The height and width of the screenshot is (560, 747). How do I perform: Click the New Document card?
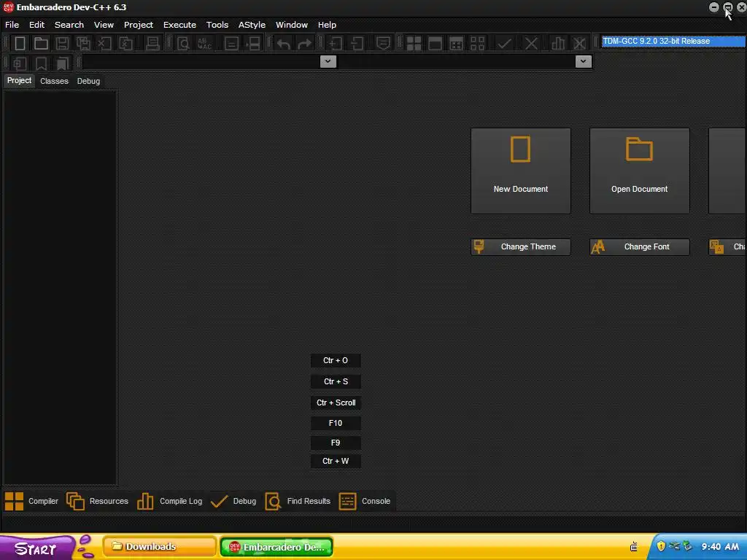(521, 171)
